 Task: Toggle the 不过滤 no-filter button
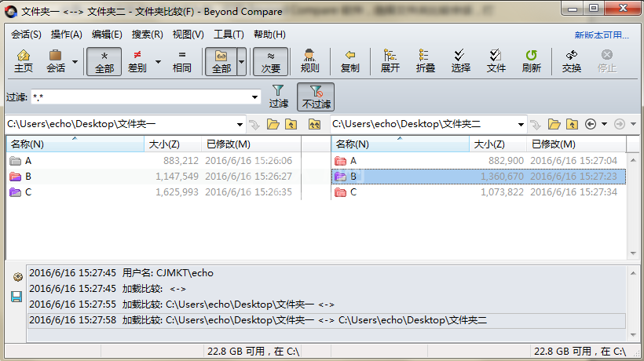pos(316,97)
